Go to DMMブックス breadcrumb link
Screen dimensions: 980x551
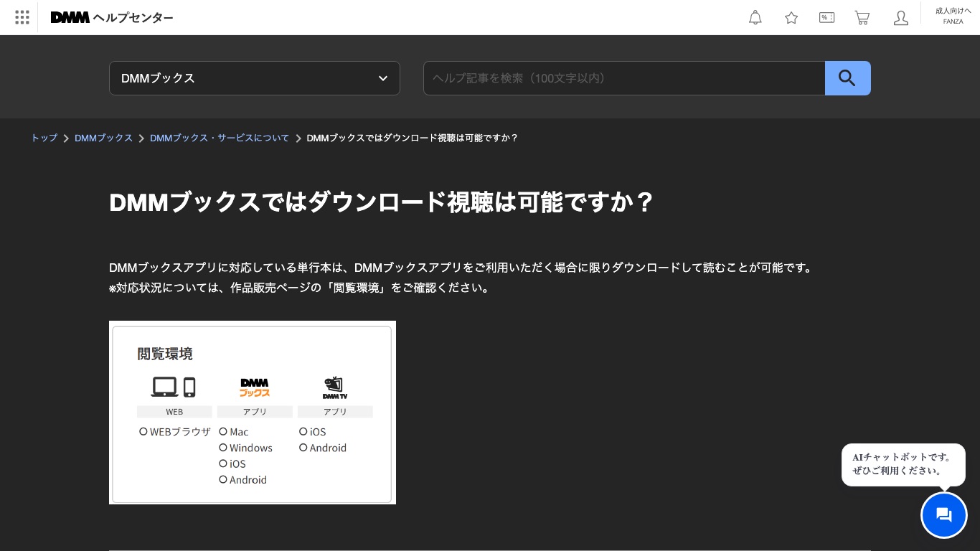point(103,138)
